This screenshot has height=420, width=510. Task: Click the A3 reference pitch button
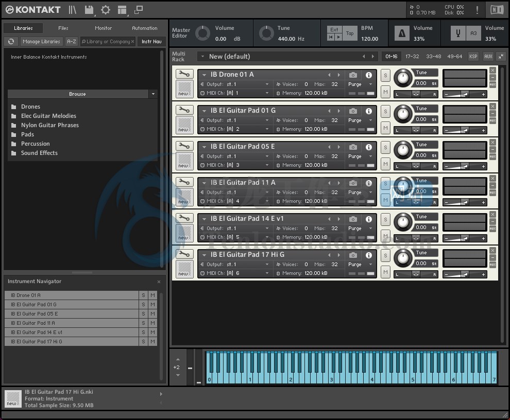coord(473,33)
